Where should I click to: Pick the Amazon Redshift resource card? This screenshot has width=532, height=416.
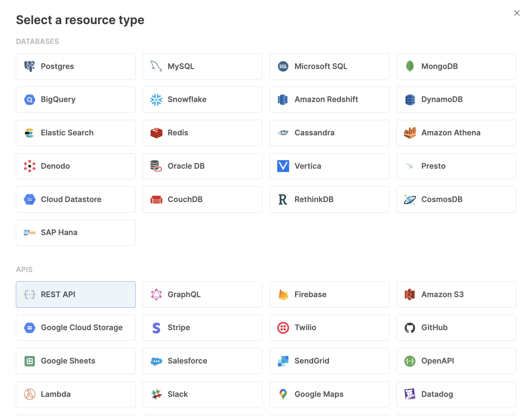pos(329,100)
